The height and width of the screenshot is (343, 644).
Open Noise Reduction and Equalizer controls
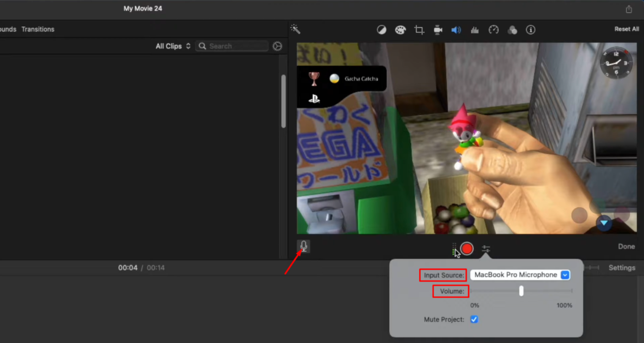tap(475, 30)
